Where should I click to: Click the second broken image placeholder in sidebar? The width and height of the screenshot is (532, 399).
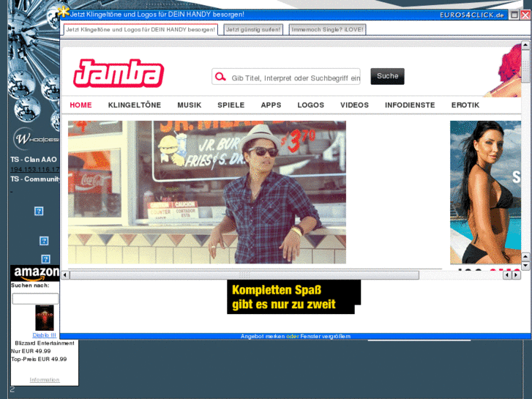pyautogui.click(x=44, y=241)
